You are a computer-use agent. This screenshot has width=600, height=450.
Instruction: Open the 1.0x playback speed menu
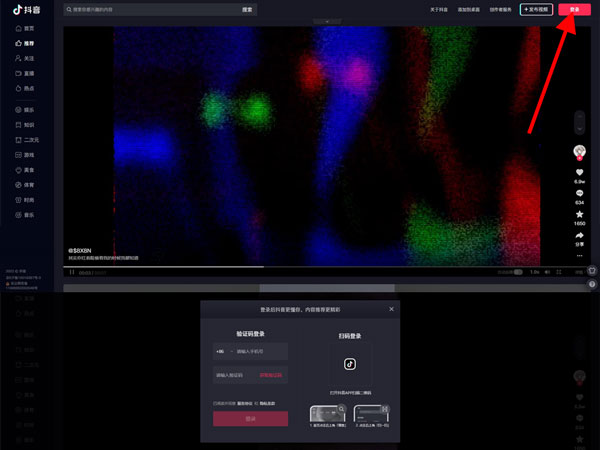(534, 272)
